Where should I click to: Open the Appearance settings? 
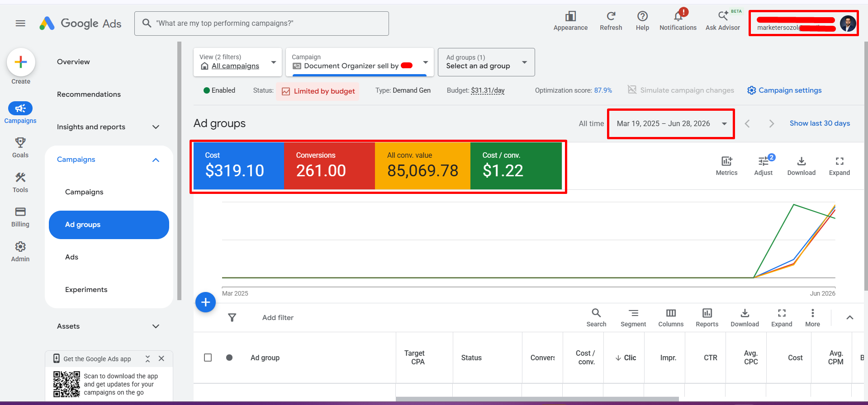pyautogui.click(x=570, y=21)
